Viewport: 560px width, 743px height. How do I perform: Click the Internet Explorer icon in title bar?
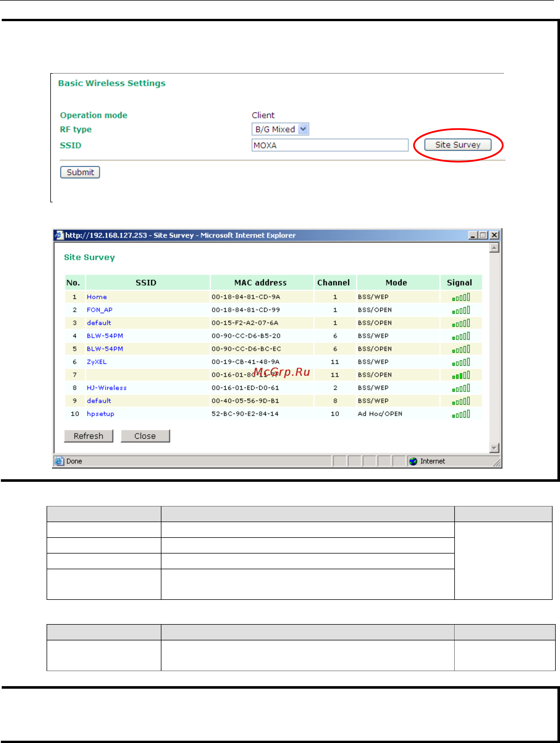(x=59, y=235)
